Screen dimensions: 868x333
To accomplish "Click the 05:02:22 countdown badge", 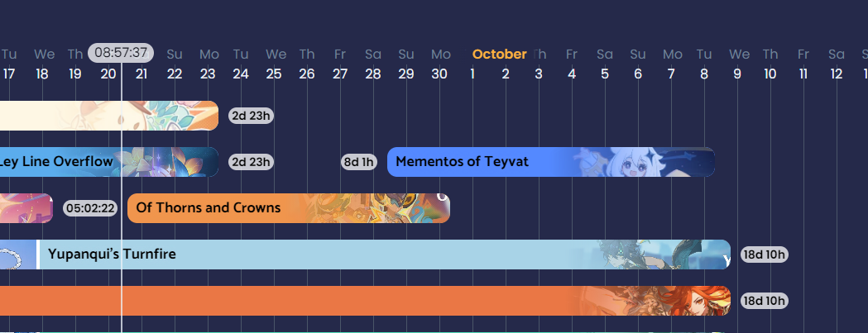I will [x=90, y=208].
